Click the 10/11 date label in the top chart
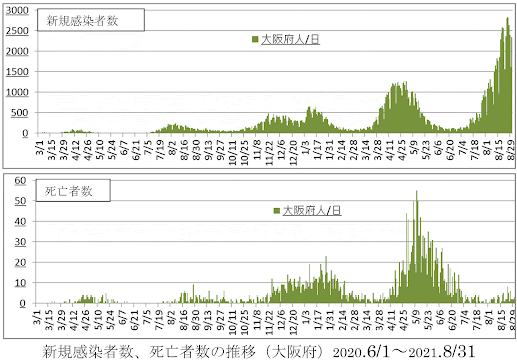Viewport: 517px width, 362px height. (233, 153)
